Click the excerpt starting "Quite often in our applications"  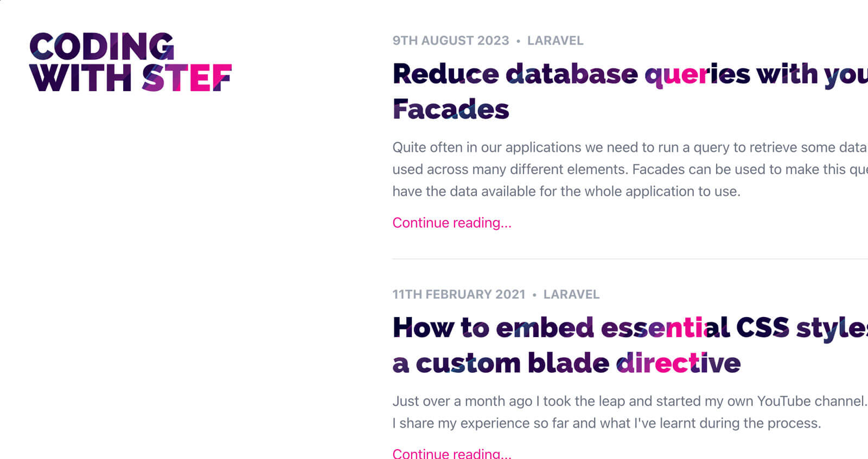coord(630,169)
